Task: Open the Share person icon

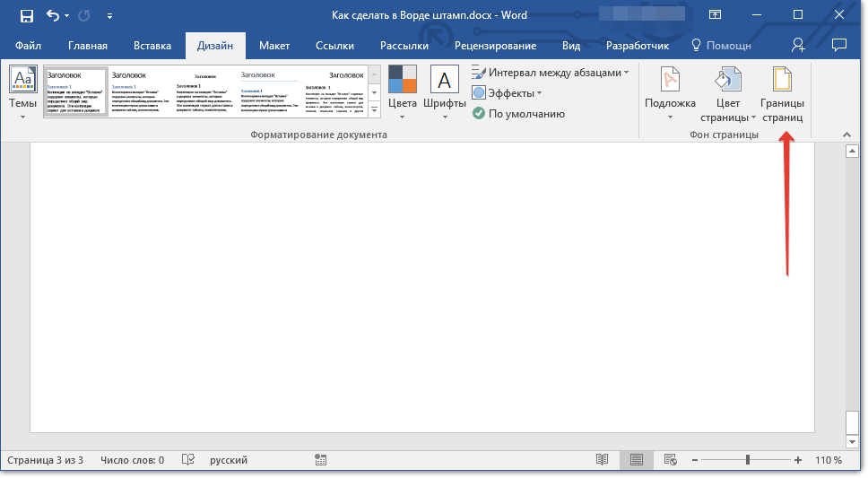Action: [x=798, y=46]
